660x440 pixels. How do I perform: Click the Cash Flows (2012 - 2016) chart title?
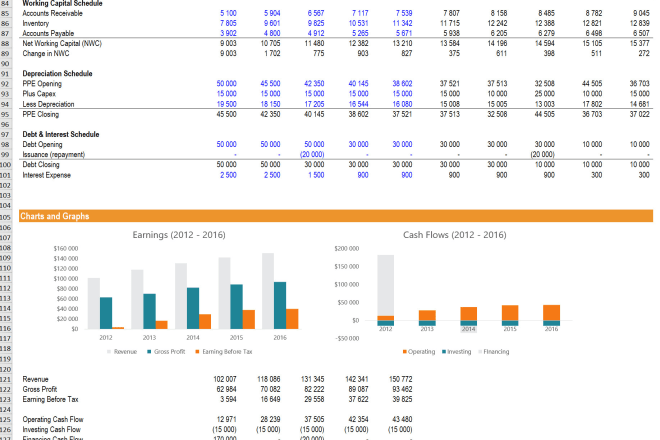tap(455, 235)
